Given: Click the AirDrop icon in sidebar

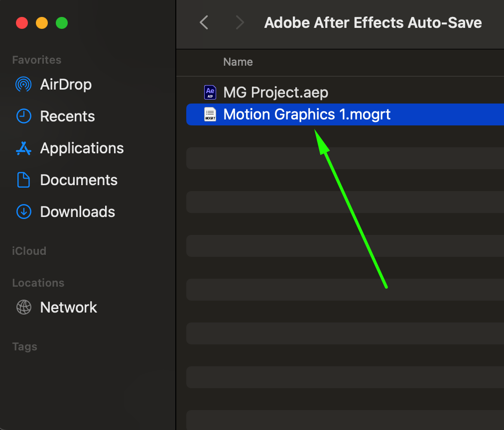Looking at the screenshot, I should coord(23,85).
